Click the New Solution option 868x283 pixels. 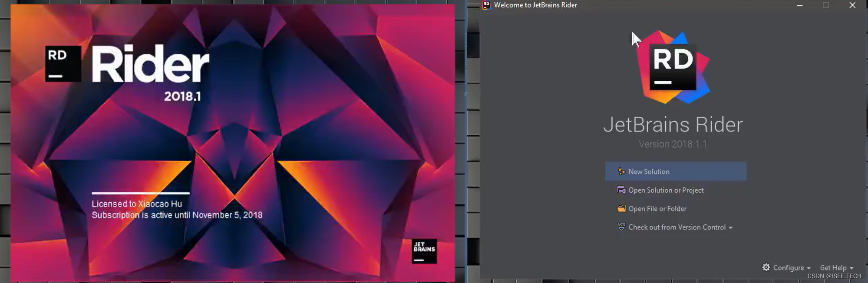[x=676, y=171]
